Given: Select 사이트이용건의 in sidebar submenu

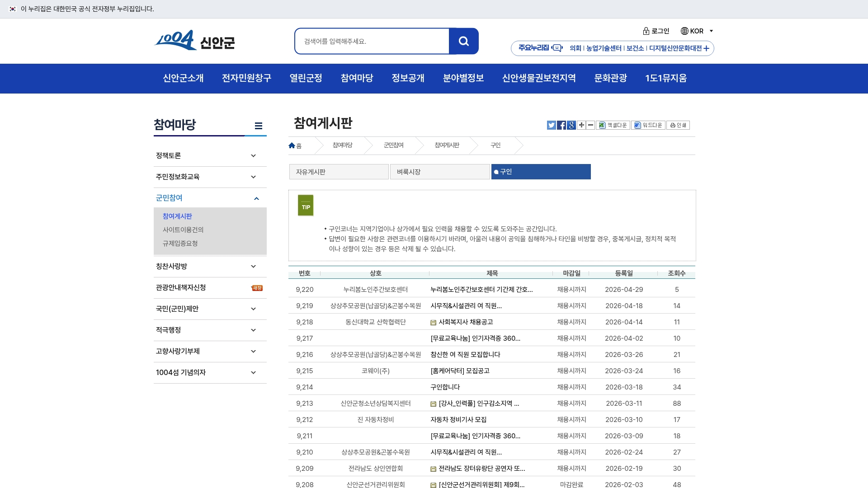Looking at the screenshot, I should coord(183,230).
